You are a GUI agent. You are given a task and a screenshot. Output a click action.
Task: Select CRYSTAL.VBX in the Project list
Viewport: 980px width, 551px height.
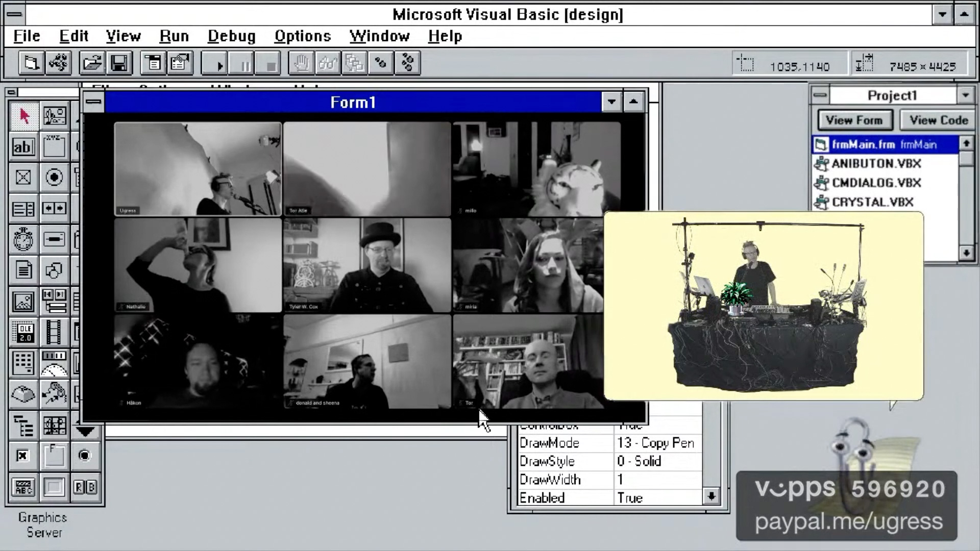pyautogui.click(x=885, y=202)
